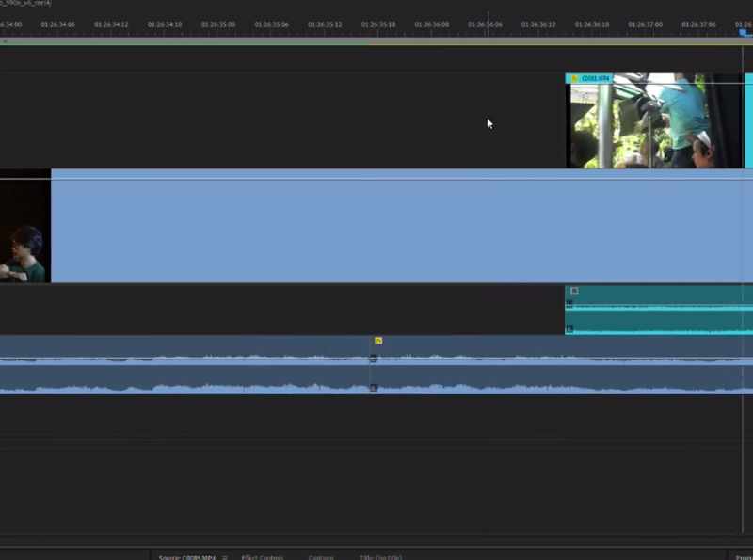
Task: Select the keyframe on the blue audio clip's lower channel
Action: point(373,388)
